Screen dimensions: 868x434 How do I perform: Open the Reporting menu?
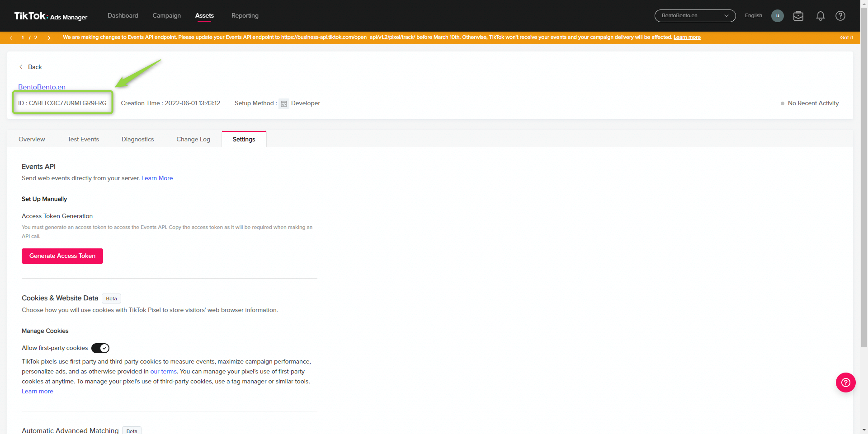(245, 15)
